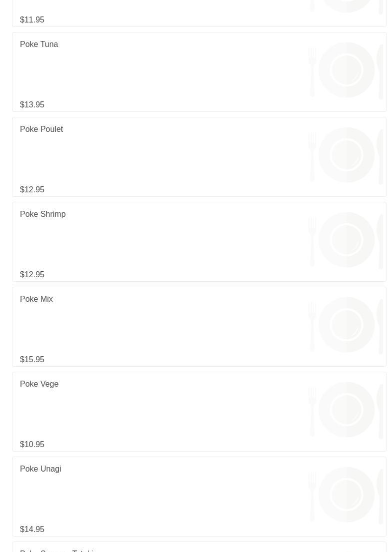This screenshot has width=392, height=552.
Task: Open the Poke Unagi menu item
Action: point(40,469)
